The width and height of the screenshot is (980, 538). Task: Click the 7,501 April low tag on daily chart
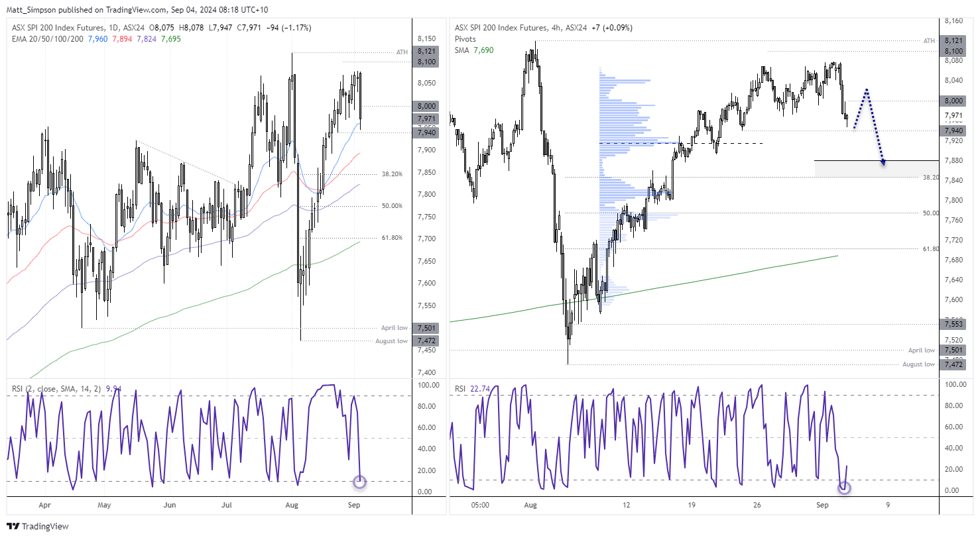coord(425,328)
